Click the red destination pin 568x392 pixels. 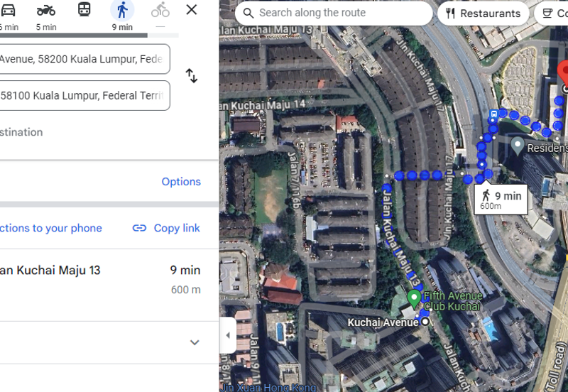click(562, 72)
